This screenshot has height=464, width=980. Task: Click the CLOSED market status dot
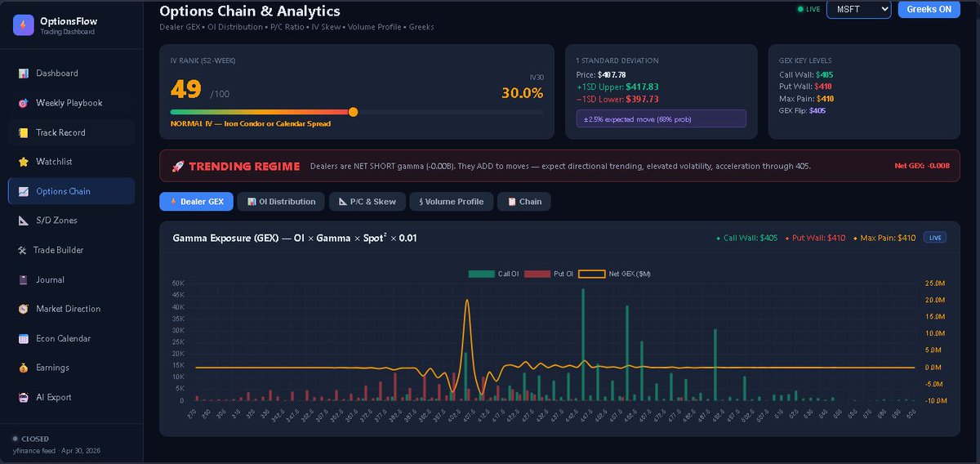tap(15, 439)
